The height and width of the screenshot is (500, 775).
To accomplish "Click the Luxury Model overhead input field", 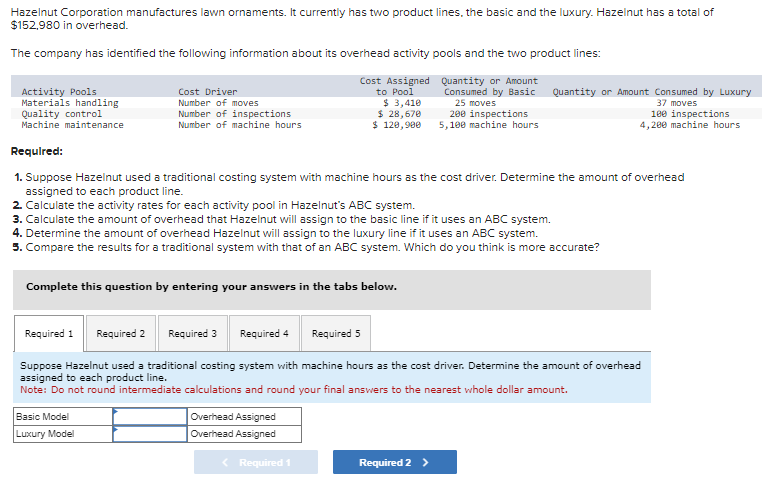I will pyautogui.click(x=150, y=434).
